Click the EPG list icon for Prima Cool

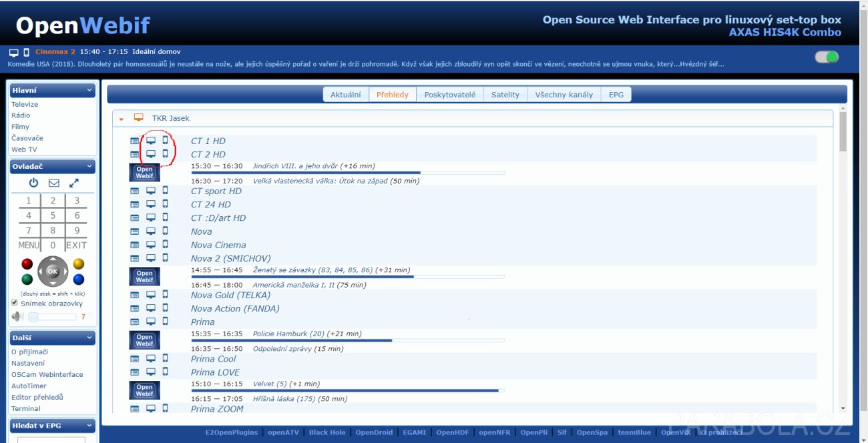pos(135,359)
